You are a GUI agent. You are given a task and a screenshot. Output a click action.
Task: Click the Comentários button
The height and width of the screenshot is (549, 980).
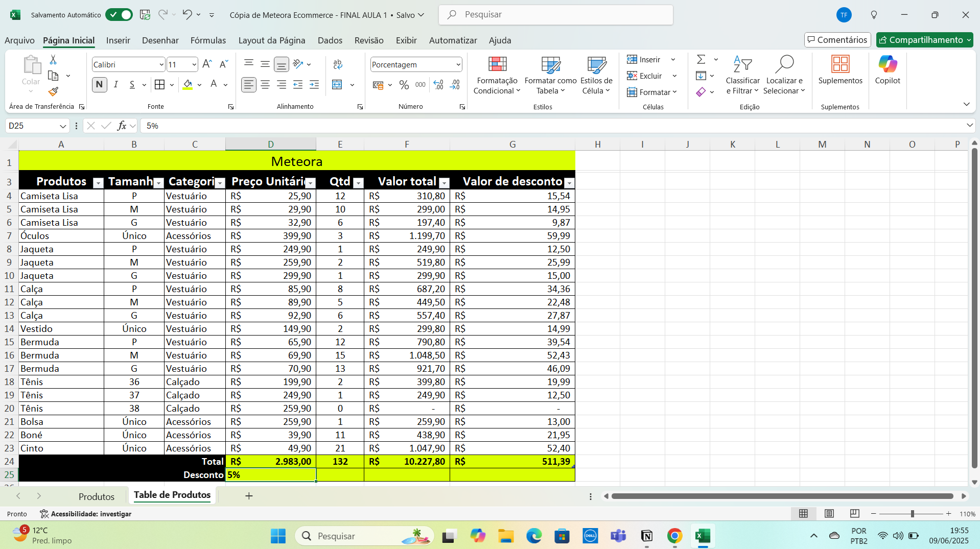(x=837, y=40)
